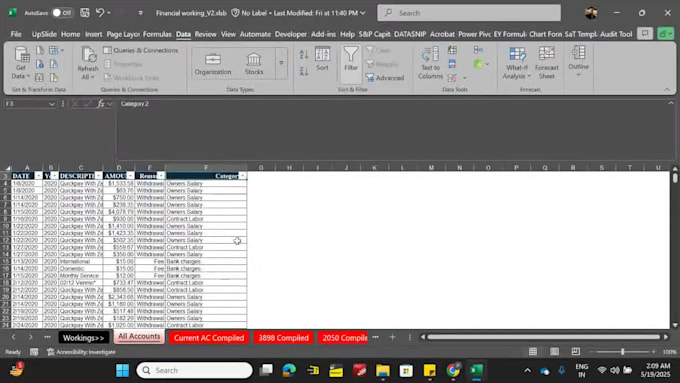Open the Refresh All dropdown button
This screenshot has width=680, height=383.
coord(88,64)
